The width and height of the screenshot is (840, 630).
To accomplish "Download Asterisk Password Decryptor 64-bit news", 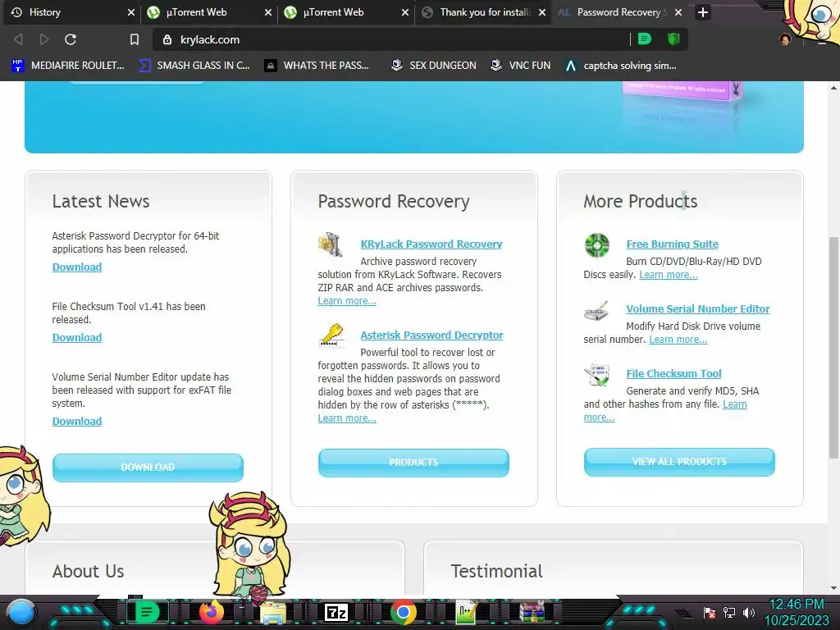I will [76, 267].
